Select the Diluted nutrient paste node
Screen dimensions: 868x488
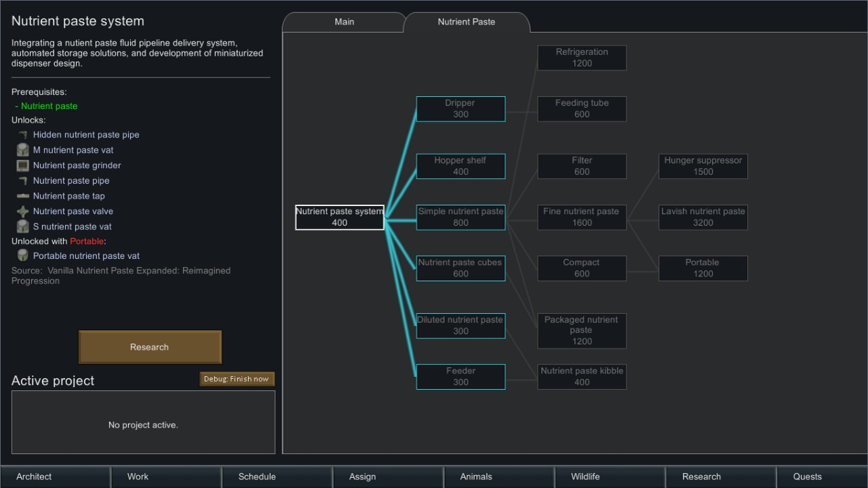coord(460,325)
